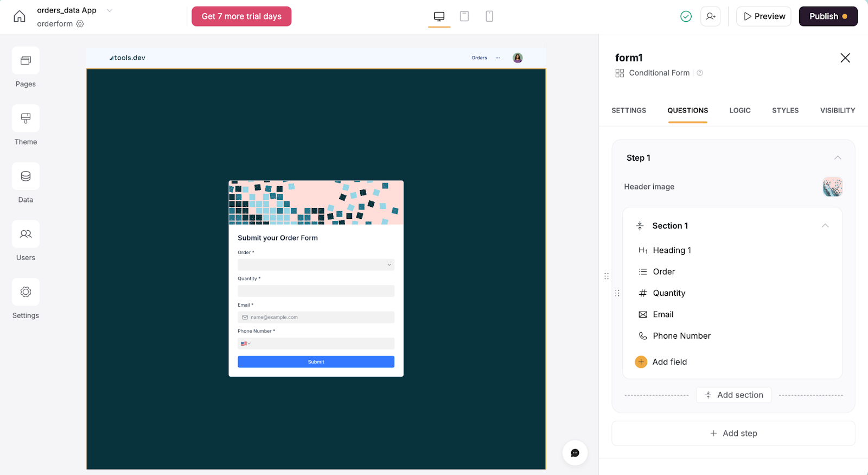Viewport: 868px width, 475px height.
Task: Click the orange plus Add field icon
Action: pyautogui.click(x=641, y=362)
